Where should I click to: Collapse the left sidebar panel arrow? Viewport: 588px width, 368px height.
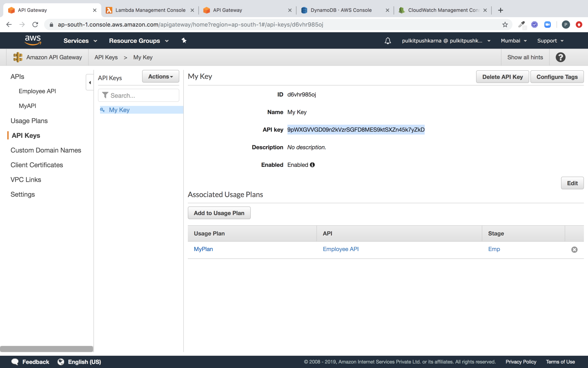coord(90,82)
